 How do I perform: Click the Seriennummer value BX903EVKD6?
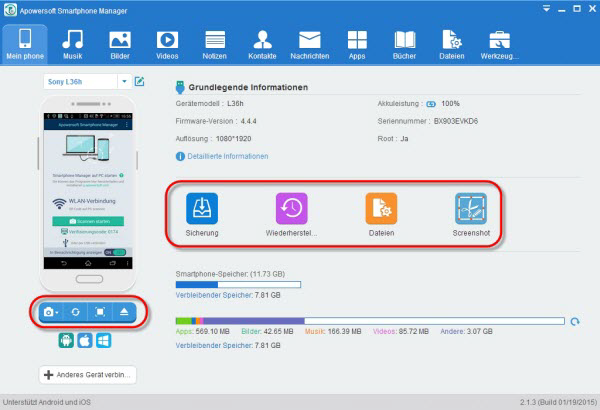pyautogui.click(x=456, y=121)
